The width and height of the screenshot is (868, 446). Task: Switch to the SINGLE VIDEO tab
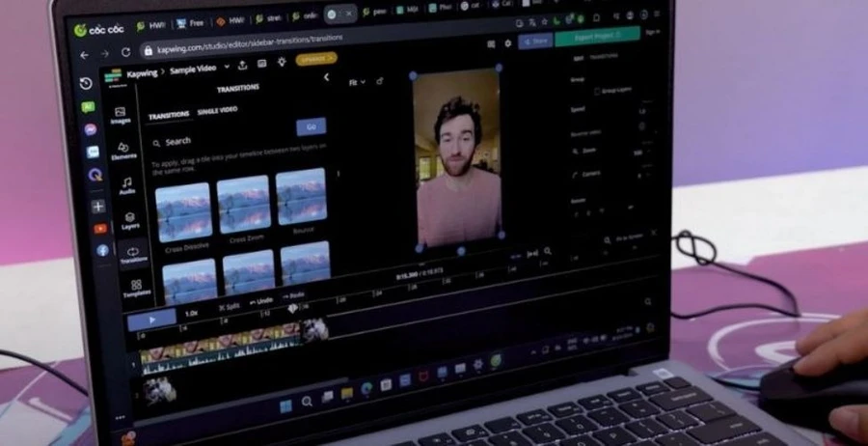[x=218, y=110]
